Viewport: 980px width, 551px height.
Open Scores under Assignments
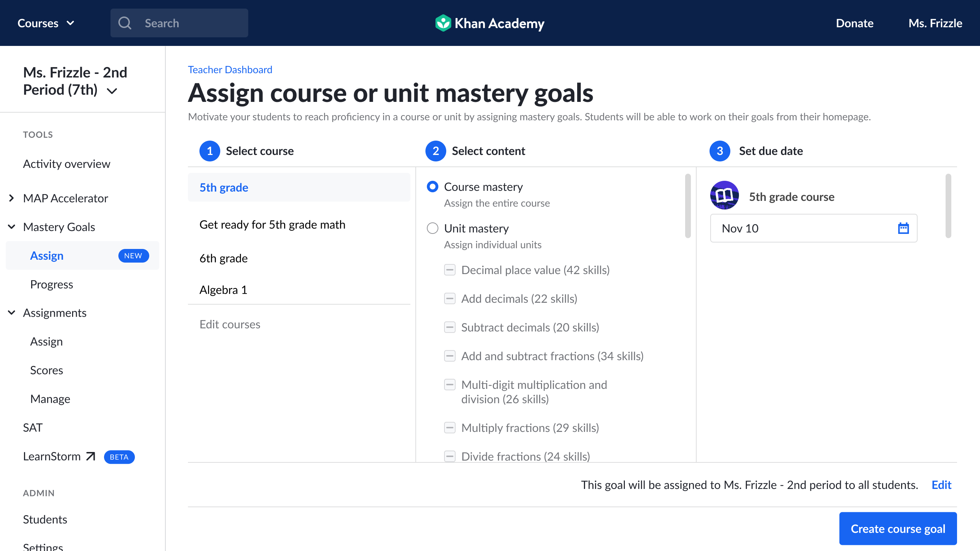[46, 370]
